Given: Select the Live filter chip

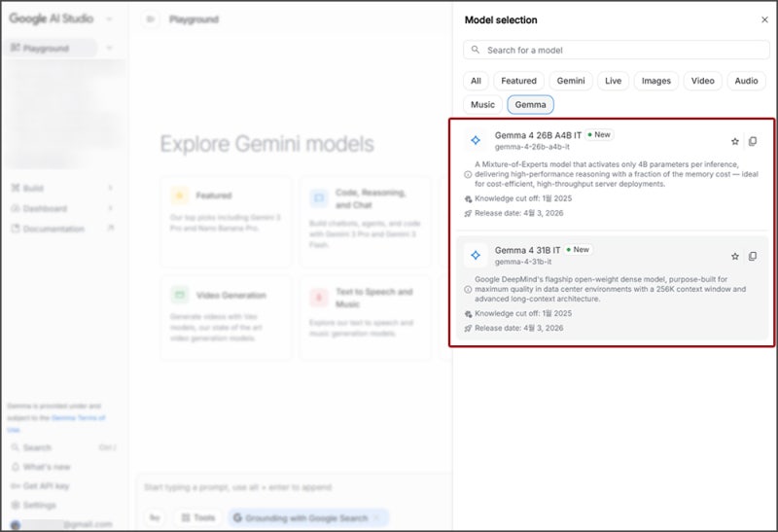Looking at the screenshot, I should pyautogui.click(x=613, y=81).
